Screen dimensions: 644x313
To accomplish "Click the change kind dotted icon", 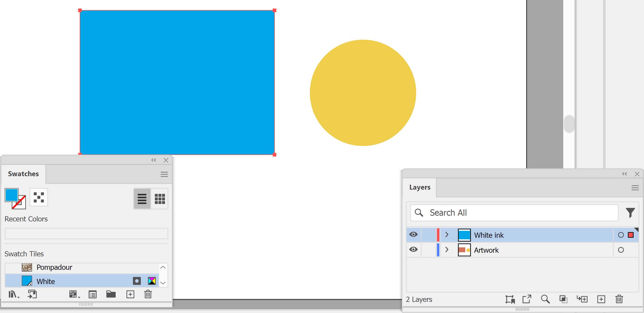I will [x=39, y=197].
